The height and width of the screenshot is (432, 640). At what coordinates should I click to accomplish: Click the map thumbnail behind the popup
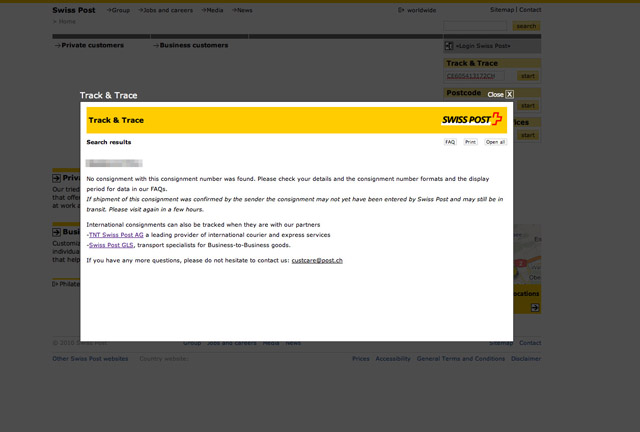[527, 254]
